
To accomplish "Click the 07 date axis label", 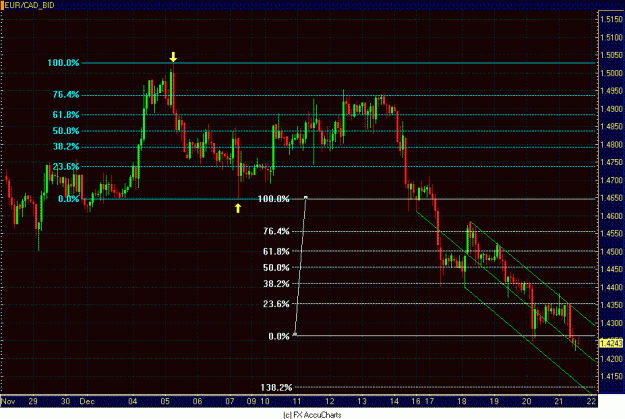I will 230,401.
